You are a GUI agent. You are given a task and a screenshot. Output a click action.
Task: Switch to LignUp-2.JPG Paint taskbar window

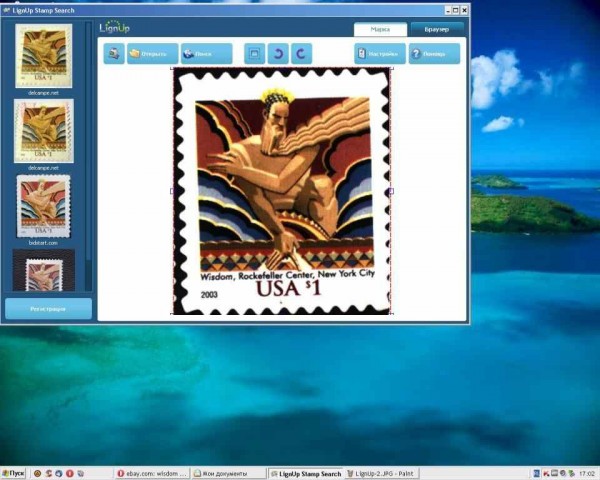380,473
